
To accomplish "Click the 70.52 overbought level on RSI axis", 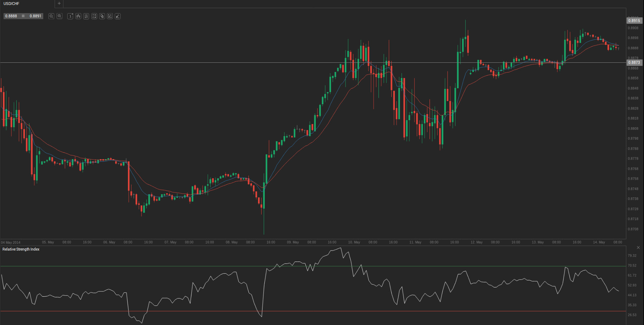I will tap(632, 265).
